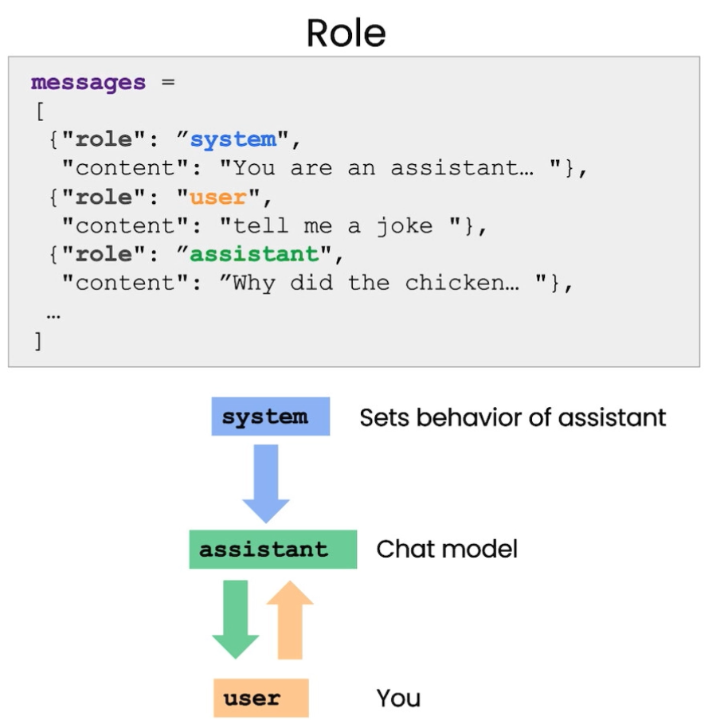The width and height of the screenshot is (728, 728).
Task: Click the Role title heading
Action: click(346, 33)
